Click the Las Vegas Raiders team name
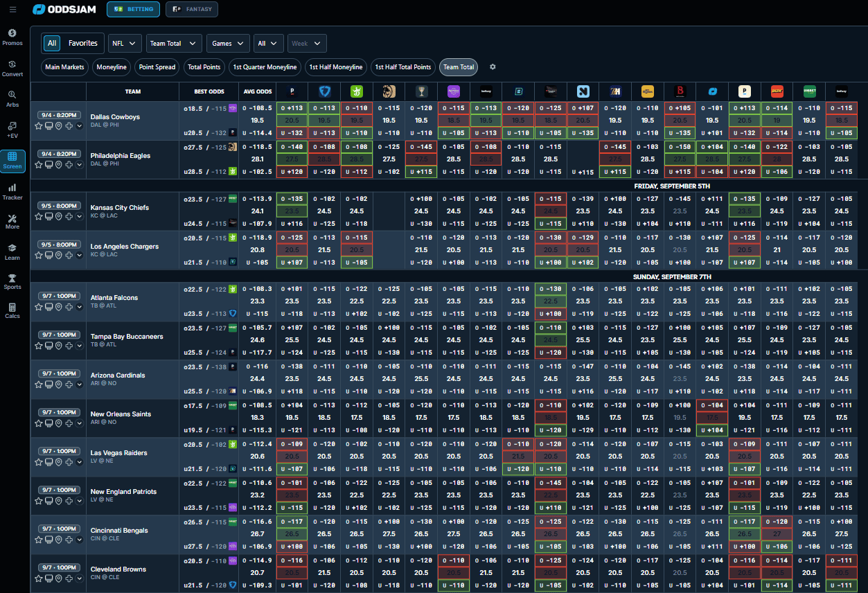The height and width of the screenshot is (593, 868). coord(118,453)
